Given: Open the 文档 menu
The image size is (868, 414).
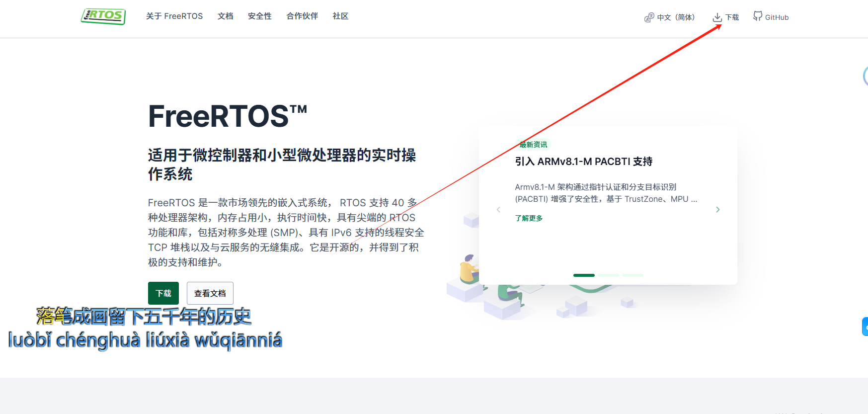Looking at the screenshot, I should point(226,16).
